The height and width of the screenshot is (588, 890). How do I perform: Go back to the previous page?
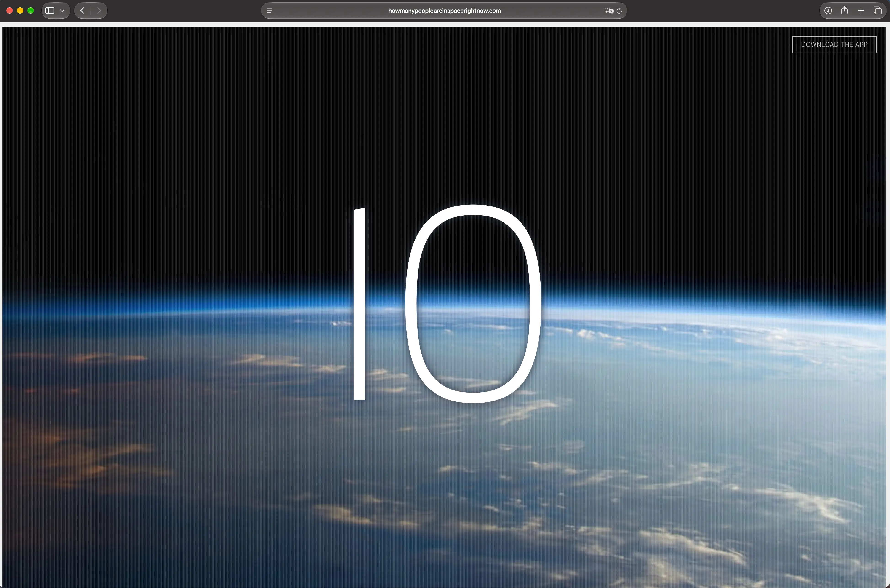[x=83, y=11]
